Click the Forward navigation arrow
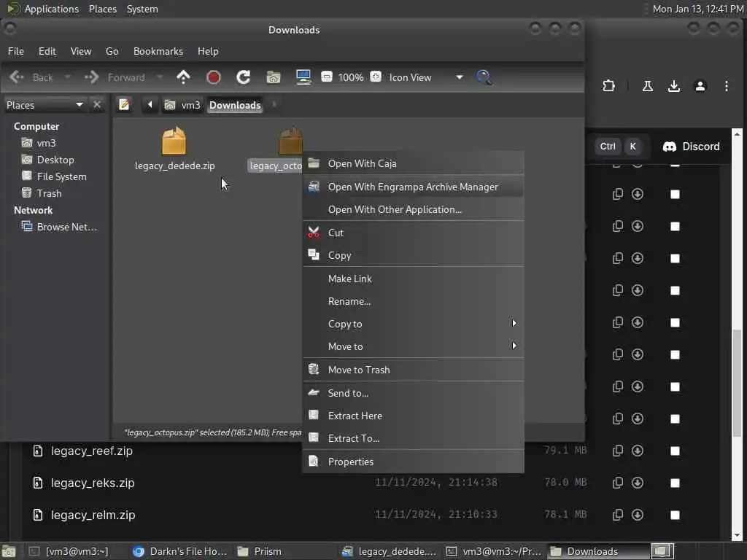The height and width of the screenshot is (560, 747). (91, 77)
